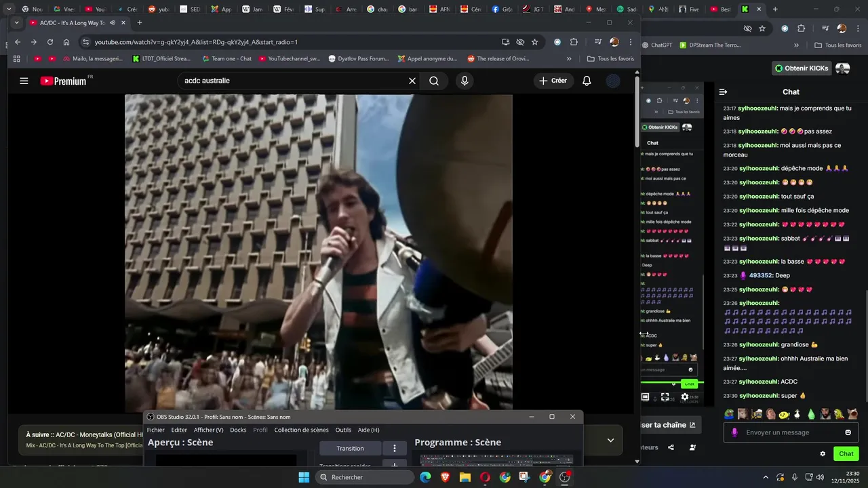Insert the green droplet emote

pos(811,413)
